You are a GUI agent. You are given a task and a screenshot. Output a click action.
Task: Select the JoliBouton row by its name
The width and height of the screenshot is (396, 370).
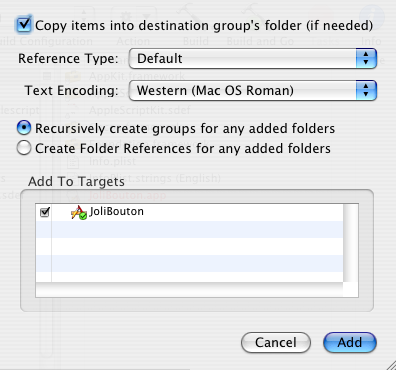pyautogui.click(x=117, y=211)
